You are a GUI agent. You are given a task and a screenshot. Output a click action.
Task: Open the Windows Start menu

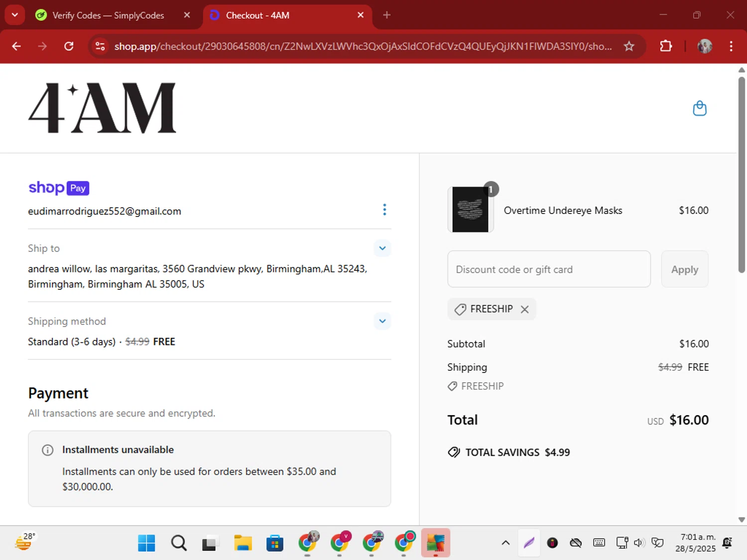click(x=146, y=543)
